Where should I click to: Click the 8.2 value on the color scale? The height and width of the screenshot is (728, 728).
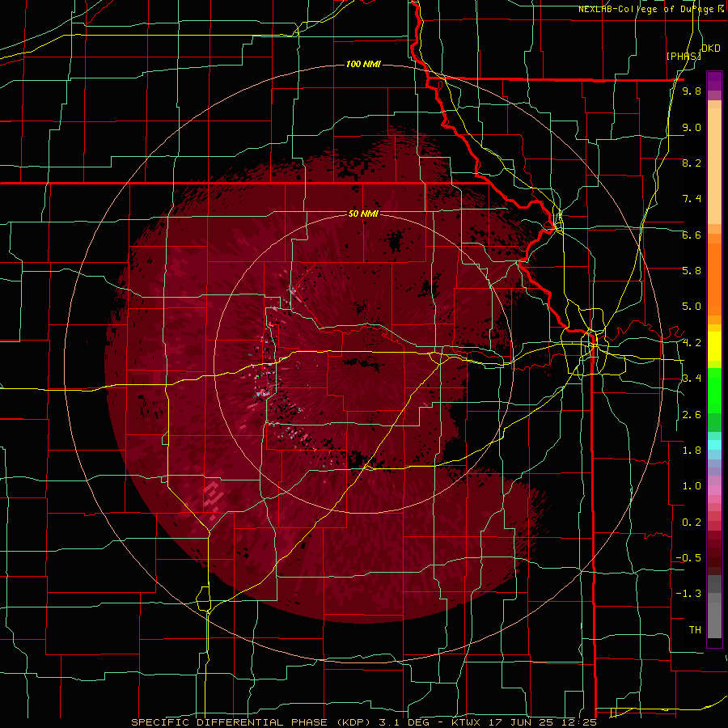click(x=692, y=163)
